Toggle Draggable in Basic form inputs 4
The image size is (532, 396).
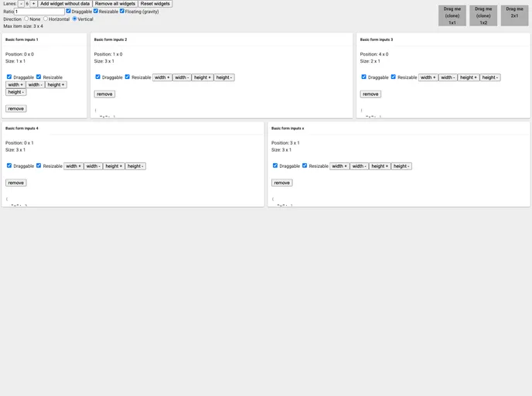[x=9, y=166]
